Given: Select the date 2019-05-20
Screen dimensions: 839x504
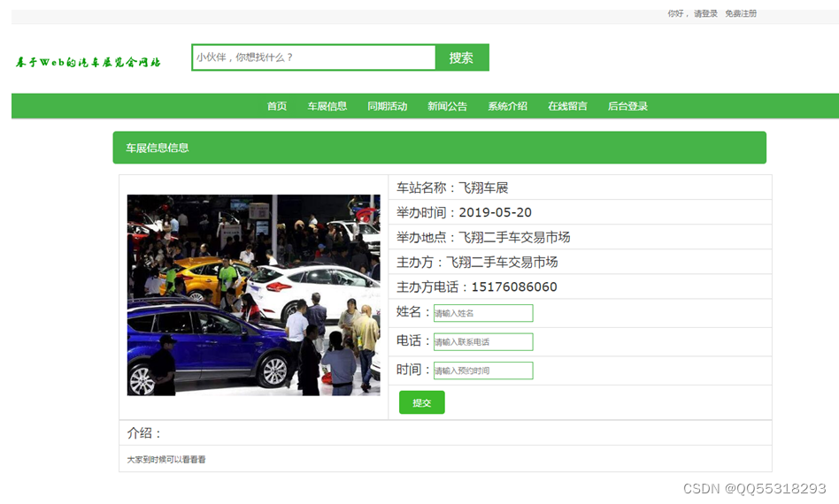Looking at the screenshot, I should (496, 213).
